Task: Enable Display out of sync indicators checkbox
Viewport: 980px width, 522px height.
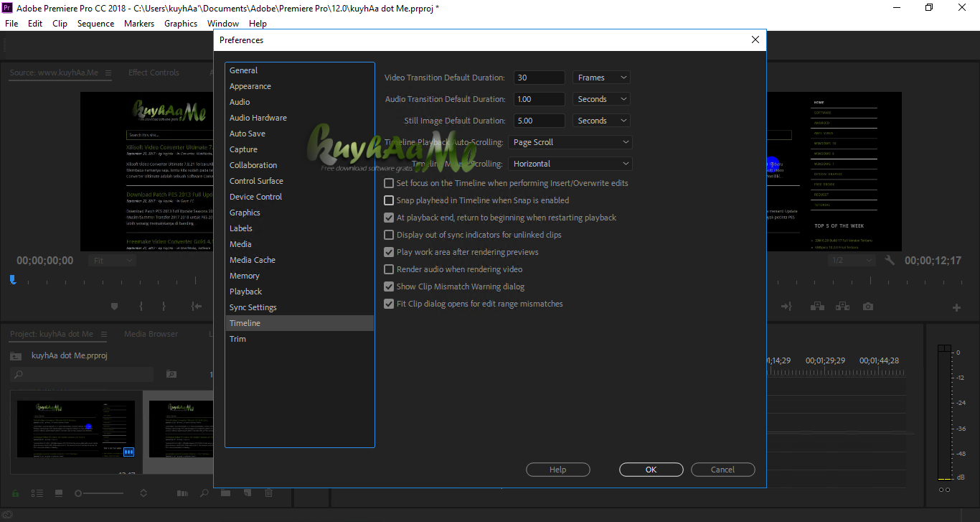Action: [389, 235]
